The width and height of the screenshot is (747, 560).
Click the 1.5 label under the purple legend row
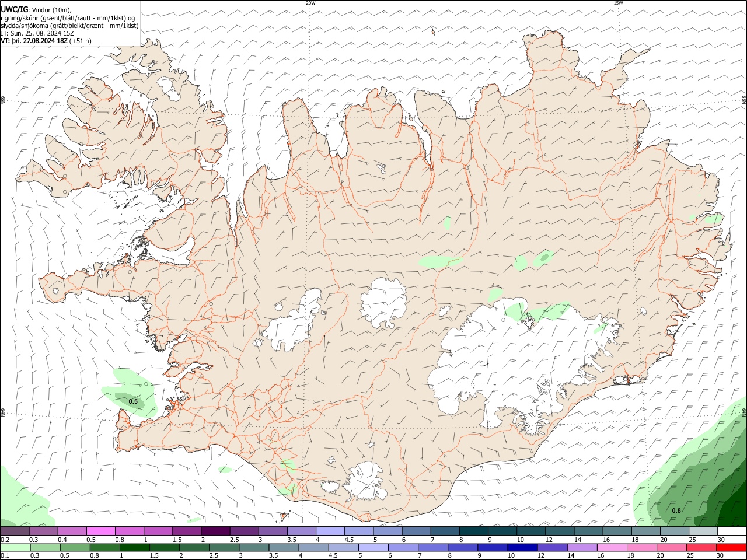pyautogui.click(x=177, y=540)
